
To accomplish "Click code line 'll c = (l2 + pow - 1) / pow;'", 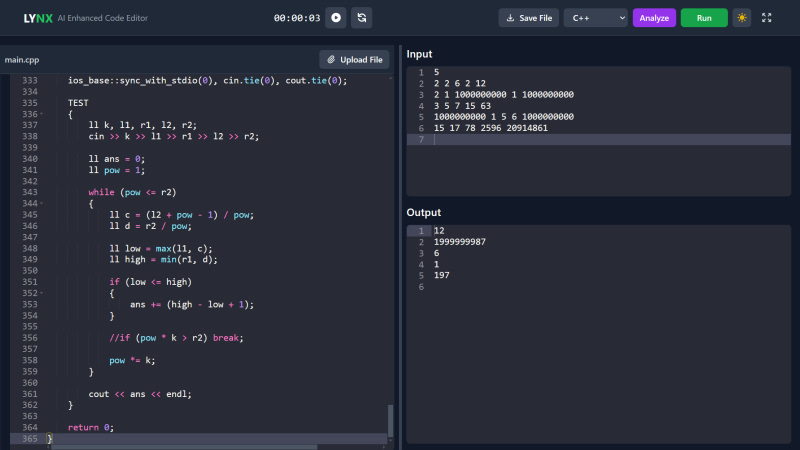I will (182, 215).
